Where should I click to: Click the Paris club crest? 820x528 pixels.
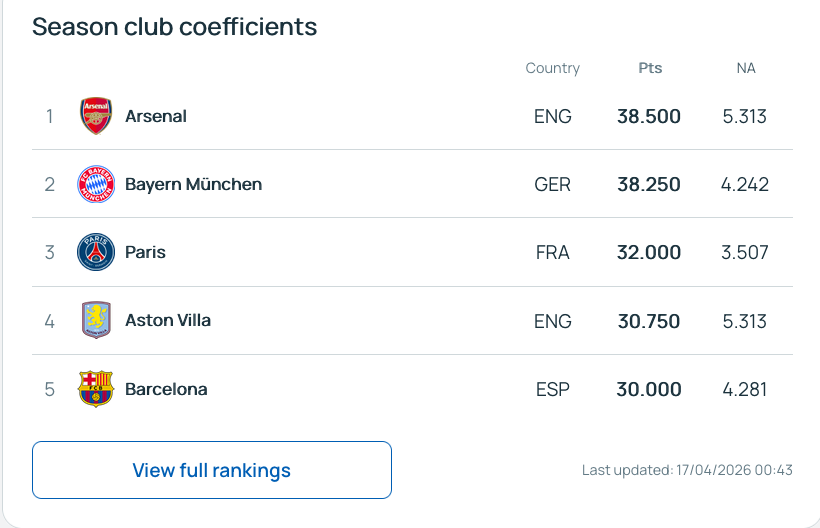pos(96,252)
